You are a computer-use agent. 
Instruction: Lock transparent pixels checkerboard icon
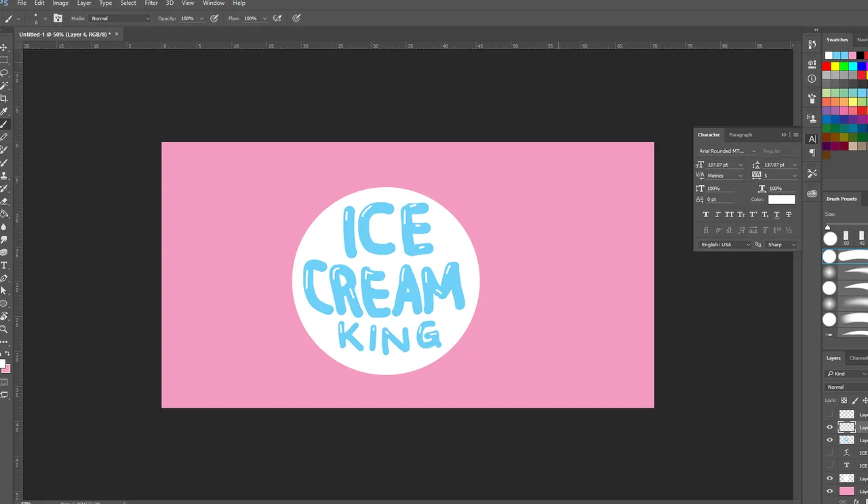tap(844, 401)
